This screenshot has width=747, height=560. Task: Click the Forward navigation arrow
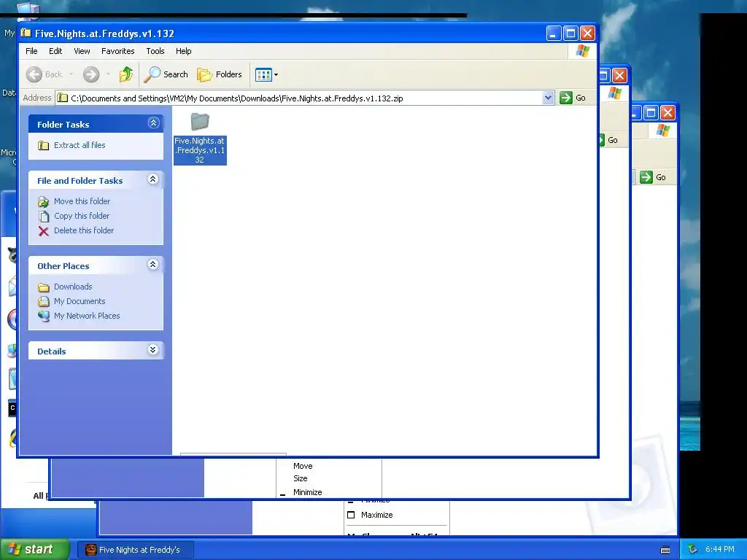(91, 74)
